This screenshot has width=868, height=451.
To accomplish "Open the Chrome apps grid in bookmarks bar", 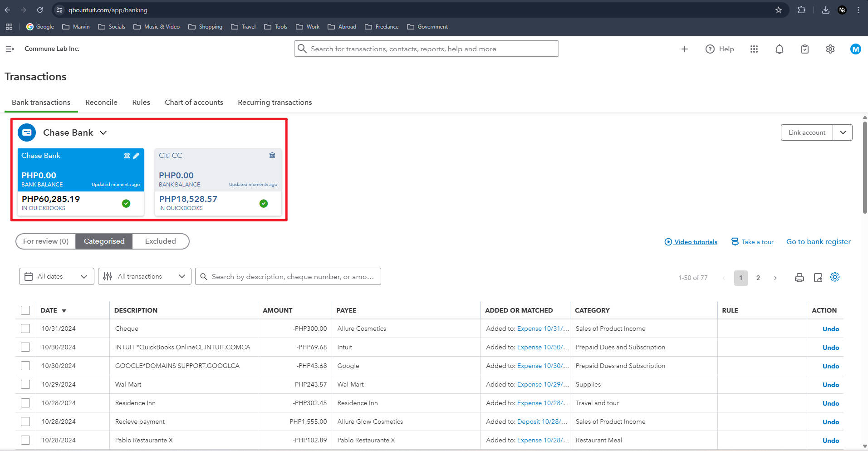I will coord(9,27).
